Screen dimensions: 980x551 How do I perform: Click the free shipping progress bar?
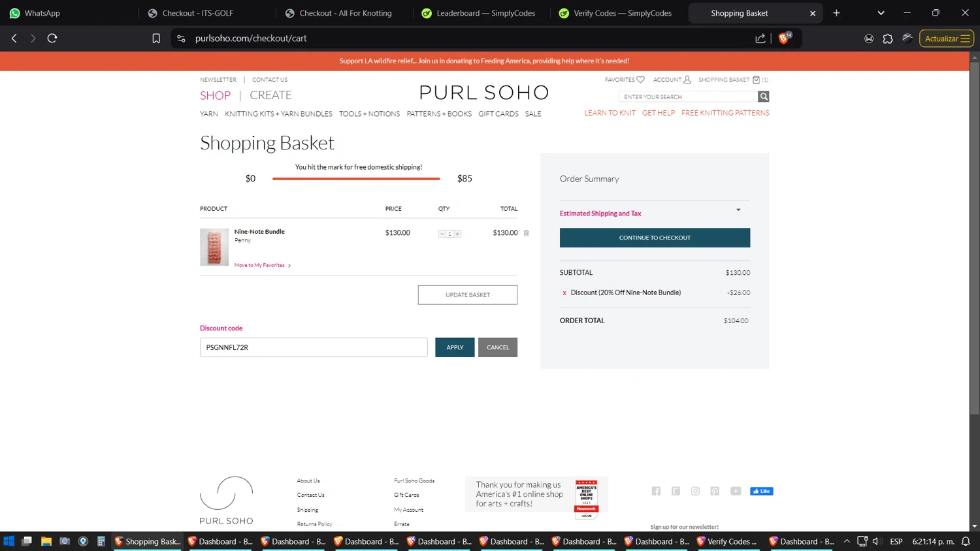[356, 179]
